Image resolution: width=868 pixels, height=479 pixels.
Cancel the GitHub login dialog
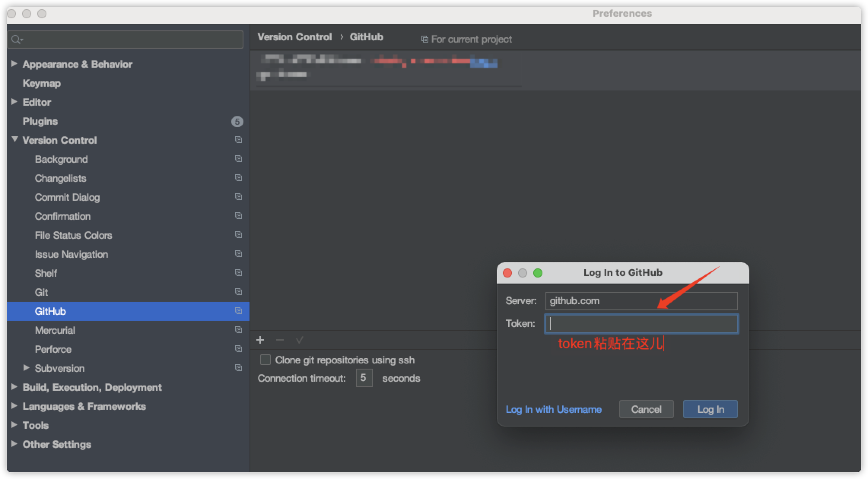pos(646,409)
